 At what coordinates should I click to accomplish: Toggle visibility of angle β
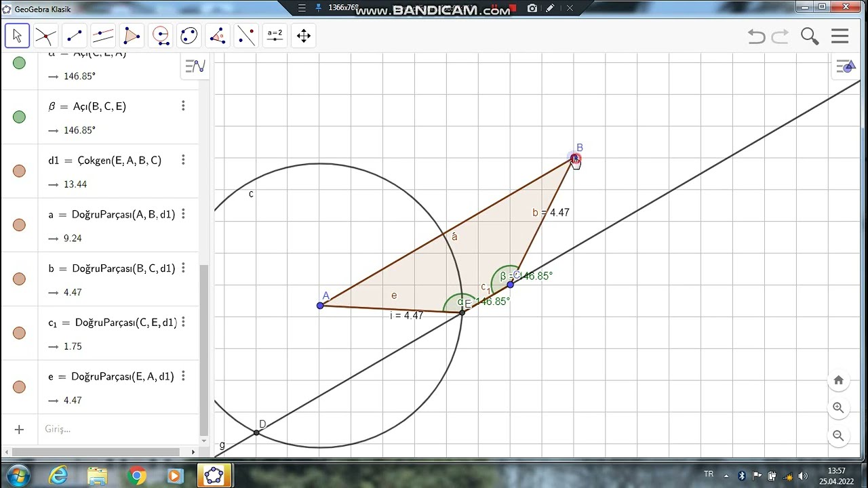coord(19,117)
